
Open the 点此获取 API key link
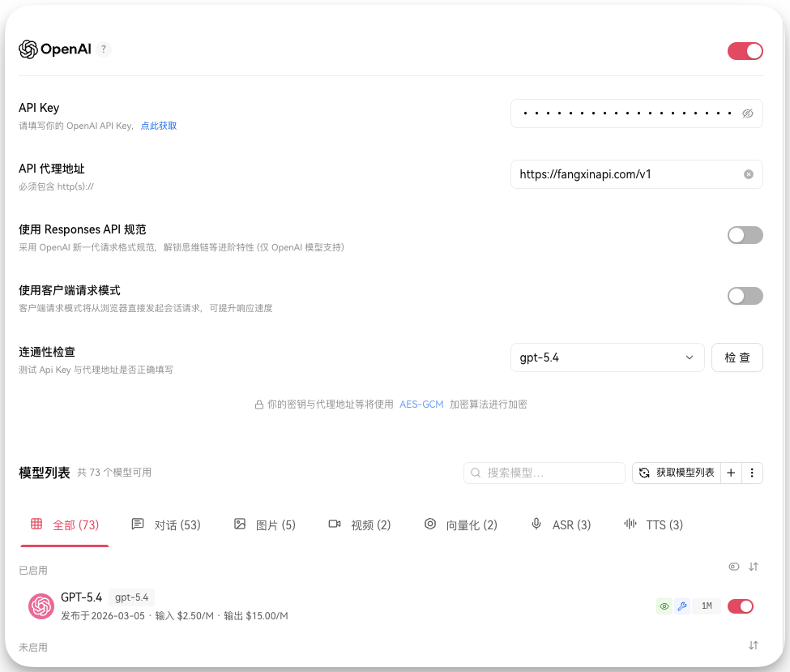point(159,126)
